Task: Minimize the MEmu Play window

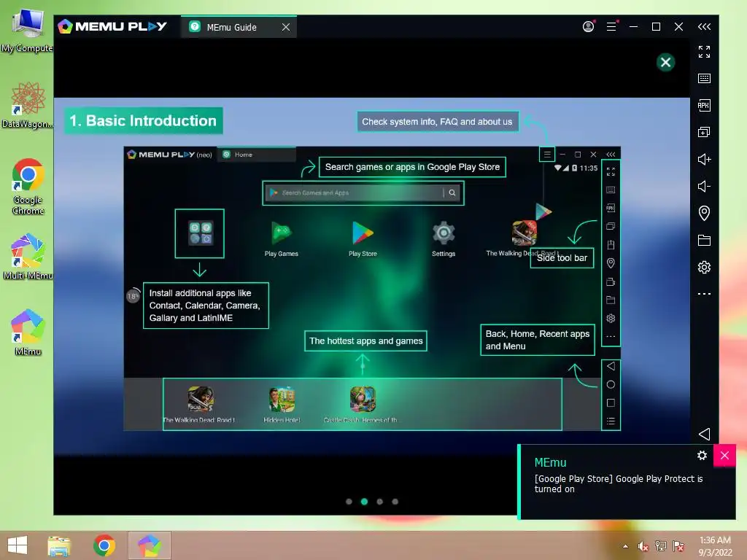Action: (x=634, y=27)
